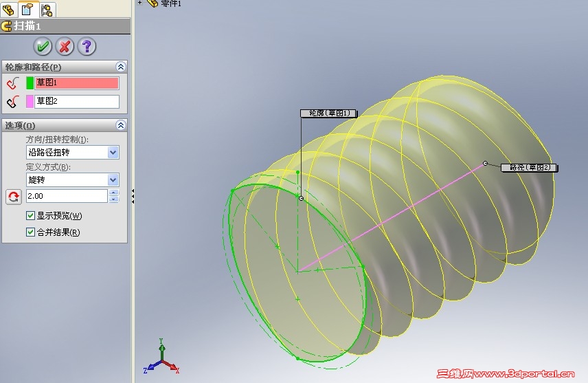This screenshot has width=588, height=383.
Task: Click the panel splitter collapse handle
Action: [133, 197]
